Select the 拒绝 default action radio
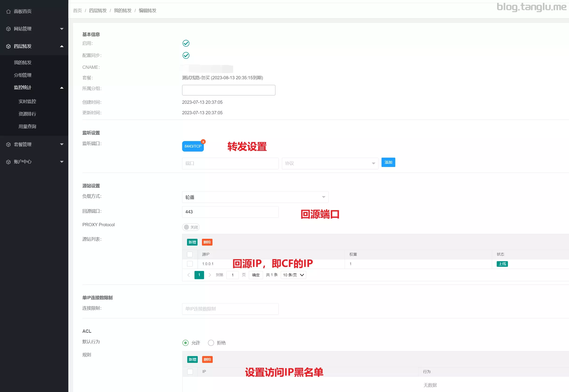The height and width of the screenshot is (392, 569). tap(211, 343)
